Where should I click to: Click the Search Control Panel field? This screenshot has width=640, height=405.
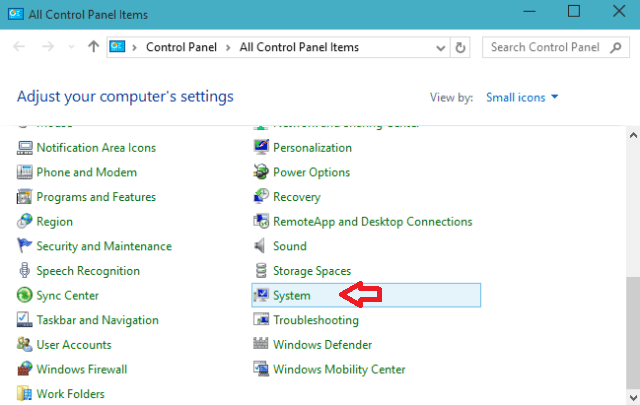click(x=556, y=47)
